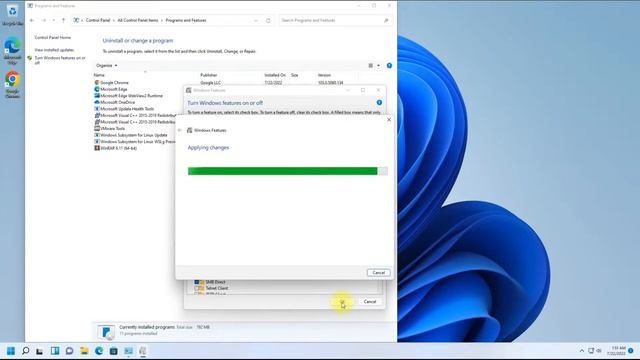
Task: Sort by Installed On column header
Action: point(275,75)
